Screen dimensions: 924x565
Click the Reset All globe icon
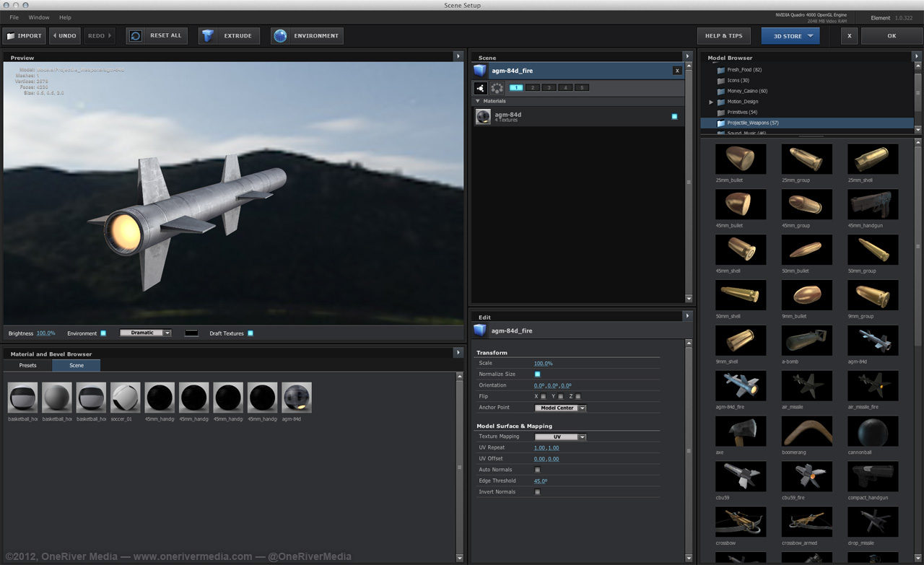(x=135, y=35)
